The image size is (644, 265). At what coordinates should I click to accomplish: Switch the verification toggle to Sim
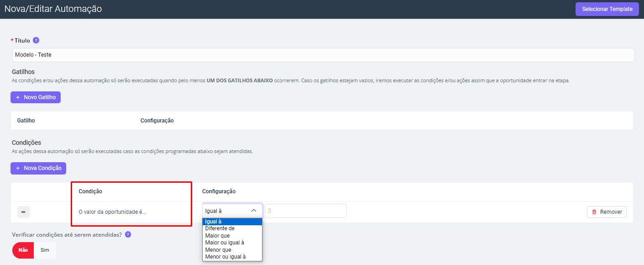45,250
